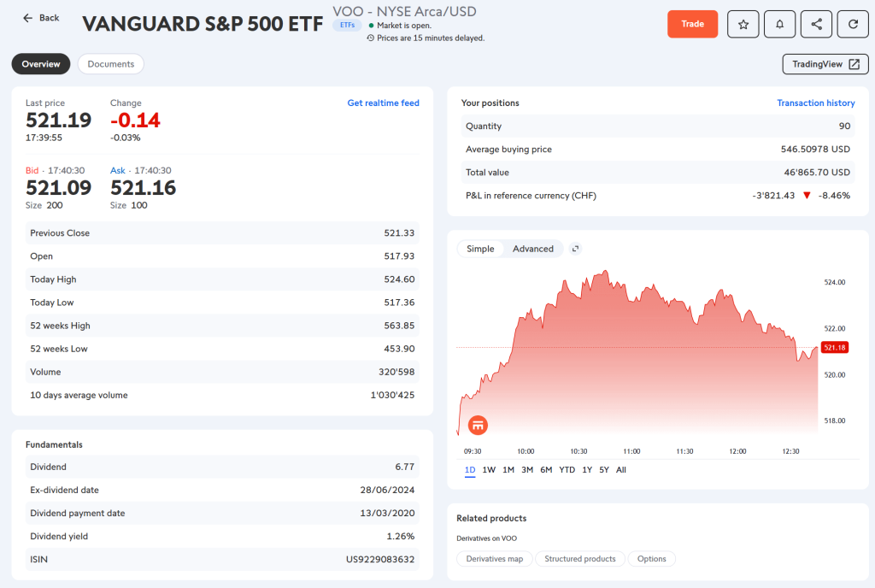Select the 3M chart range

click(527, 470)
